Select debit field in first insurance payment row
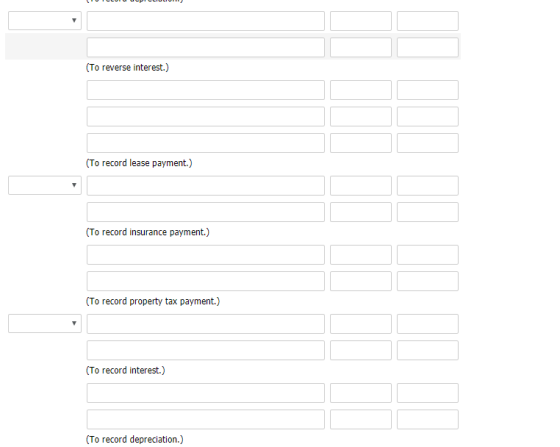Screen dimensions: 560x447 click(361, 186)
